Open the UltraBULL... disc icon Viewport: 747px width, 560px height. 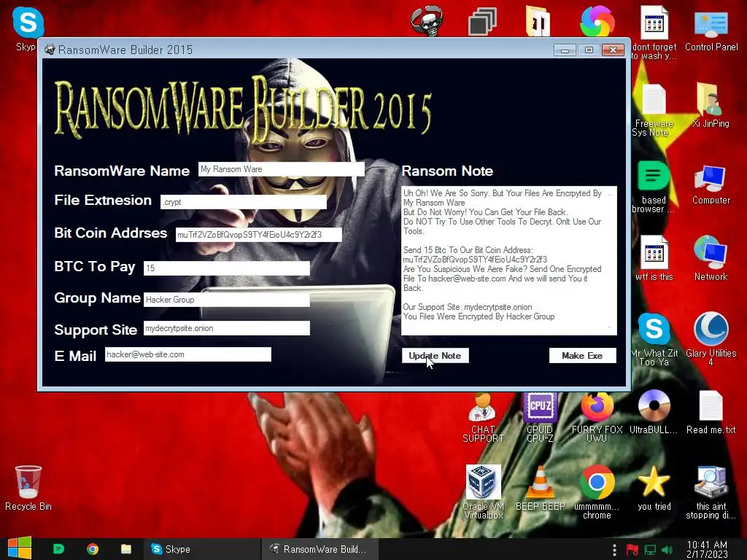click(x=654, y=413)
